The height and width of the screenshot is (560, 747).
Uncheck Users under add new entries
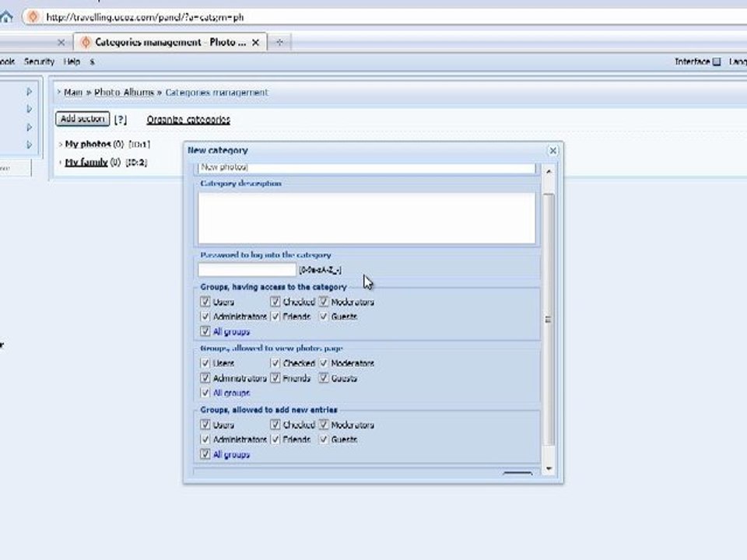click(x=205, y=425)
